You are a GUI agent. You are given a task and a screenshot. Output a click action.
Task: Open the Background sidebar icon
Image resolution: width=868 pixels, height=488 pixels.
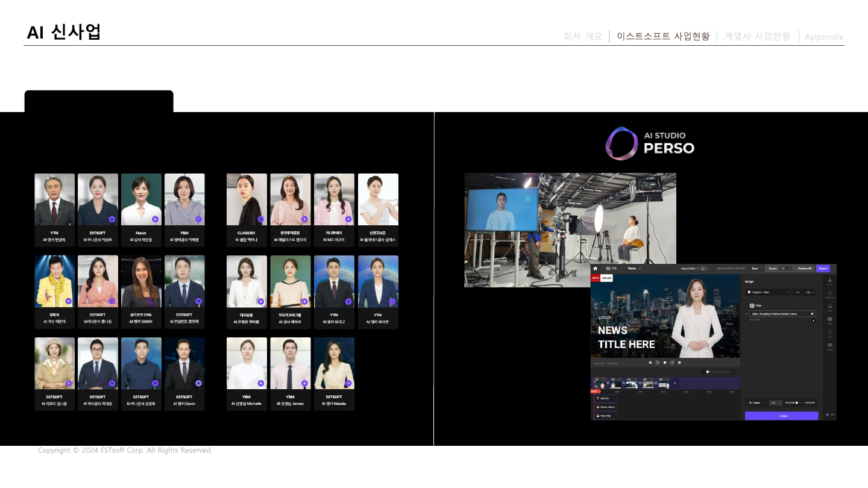point(830,294)
